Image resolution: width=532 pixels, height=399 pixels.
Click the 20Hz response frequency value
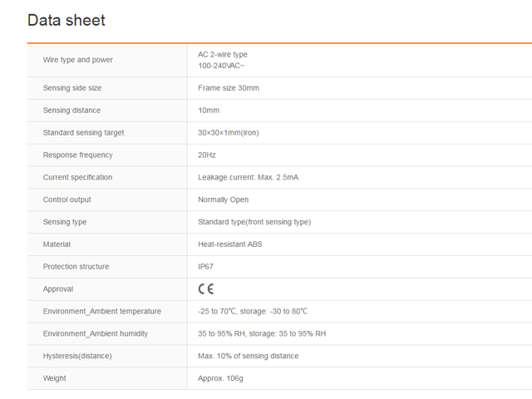(x=207, y=155)
